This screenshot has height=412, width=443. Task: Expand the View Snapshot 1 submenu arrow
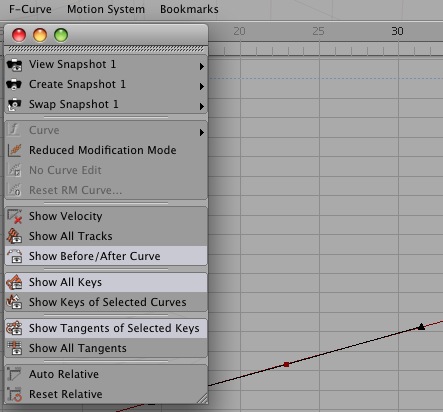(x=201, y=66)
